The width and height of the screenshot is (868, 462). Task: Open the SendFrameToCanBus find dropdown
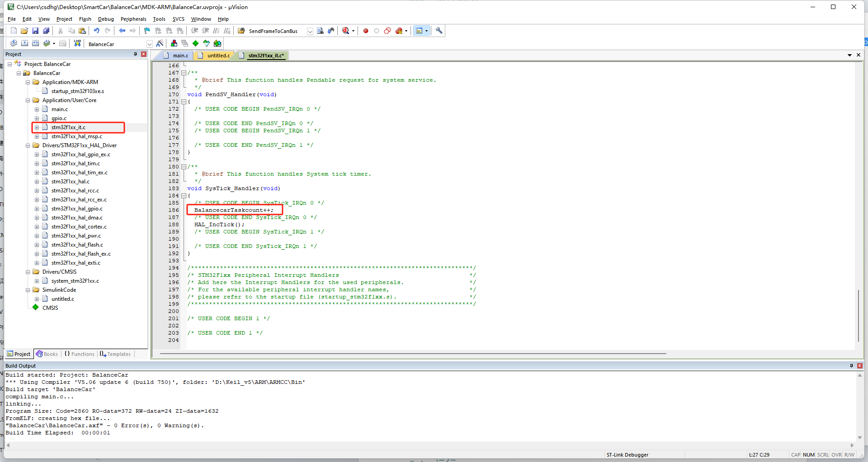click(x=310, y=31)
